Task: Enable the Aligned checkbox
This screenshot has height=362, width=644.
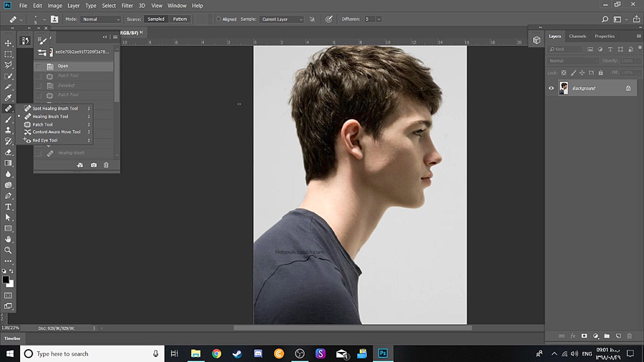Action: [x=219, y=19]
